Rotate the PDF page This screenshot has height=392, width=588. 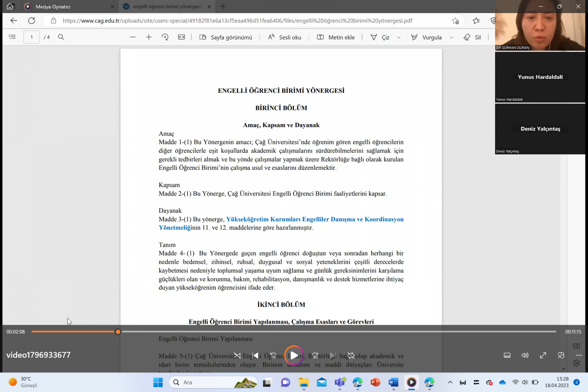[x=165, y=37]
